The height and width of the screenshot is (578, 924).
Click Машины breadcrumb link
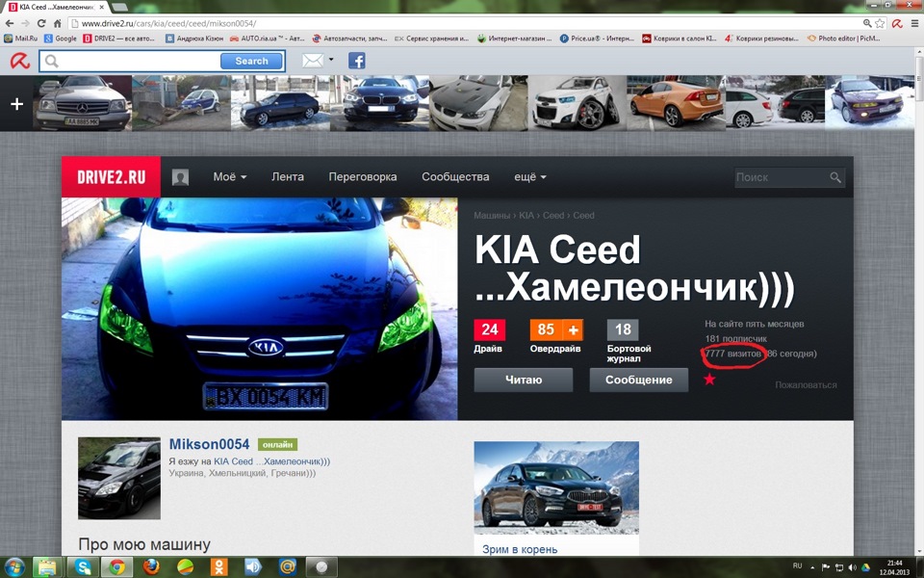[492, 215]
